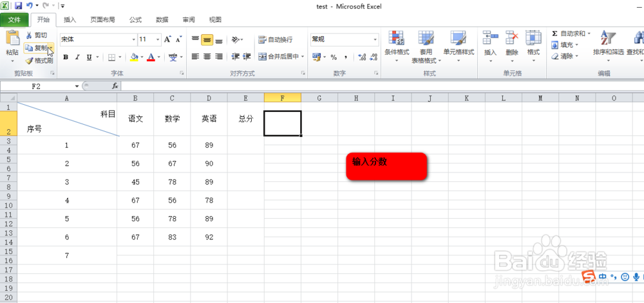
Task: Decrease decimal places
Action: pyautogui.click(x=374, y=57)
